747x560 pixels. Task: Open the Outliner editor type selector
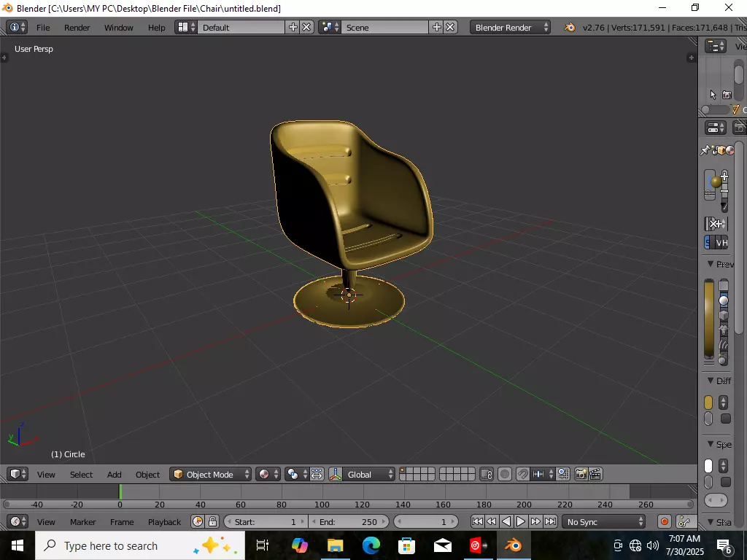tap(716, 46)
